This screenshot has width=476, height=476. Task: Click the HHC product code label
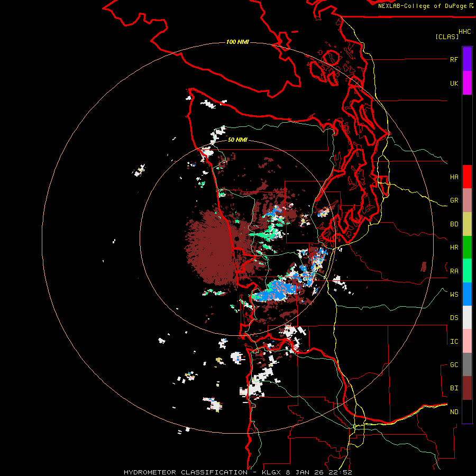(465, 32)
